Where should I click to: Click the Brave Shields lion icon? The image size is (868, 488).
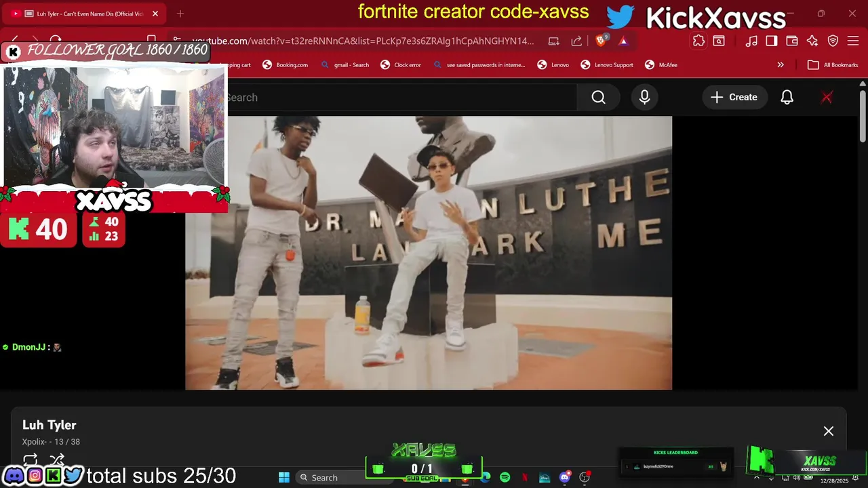point(601,41)
